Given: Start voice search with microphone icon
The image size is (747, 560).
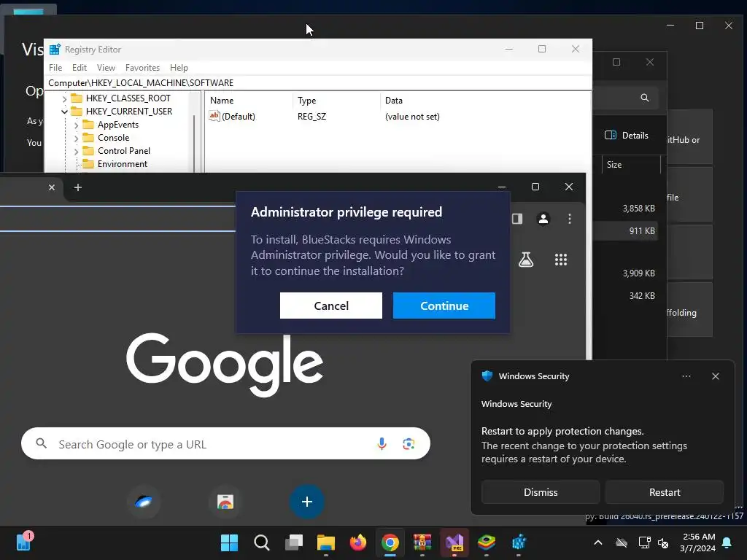Looking at the screenshot, I should 382,444.
